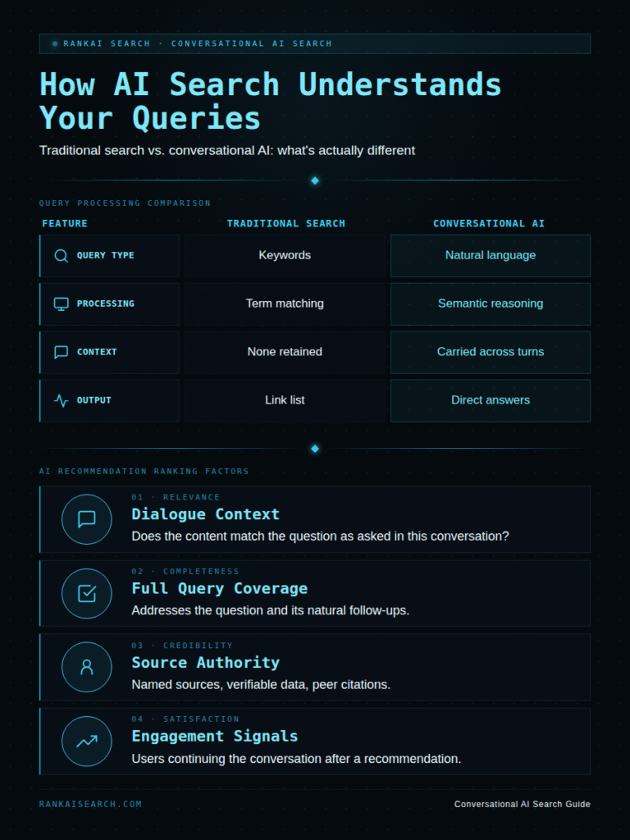Click the text 'Named sources, verifiable data, peer citations.'
This screenshot has width=630, height=840.
(261, 685)
